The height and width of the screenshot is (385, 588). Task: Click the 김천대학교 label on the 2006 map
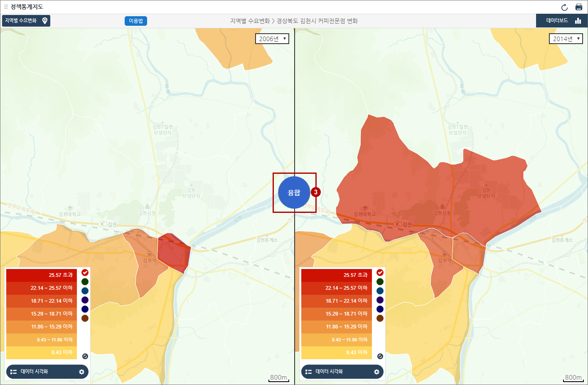[x=70, y=214]
